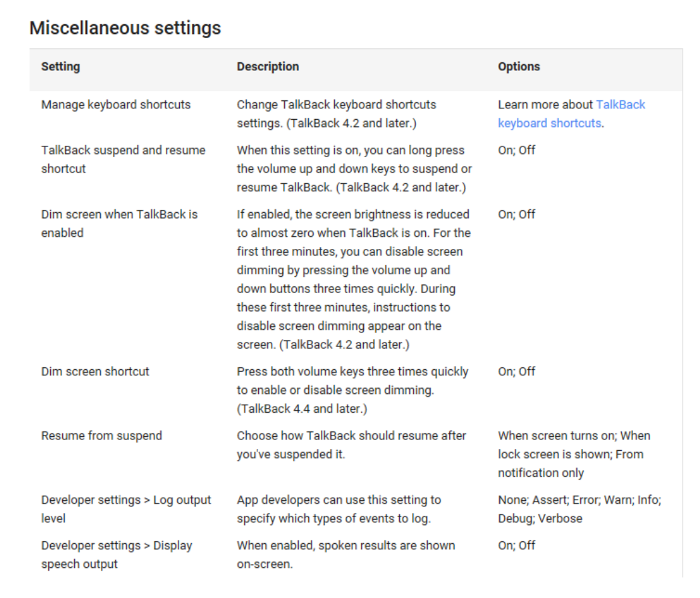Click the Change TalkBack keyboard shortcuts description
The height and width of the screenshot is (598, 700).
point(336,114)
